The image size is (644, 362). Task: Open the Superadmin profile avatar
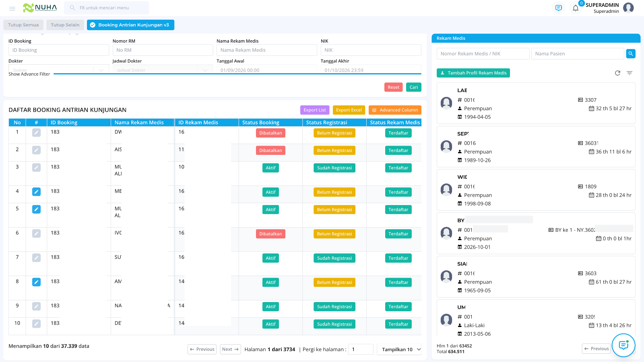click(628, 8)
